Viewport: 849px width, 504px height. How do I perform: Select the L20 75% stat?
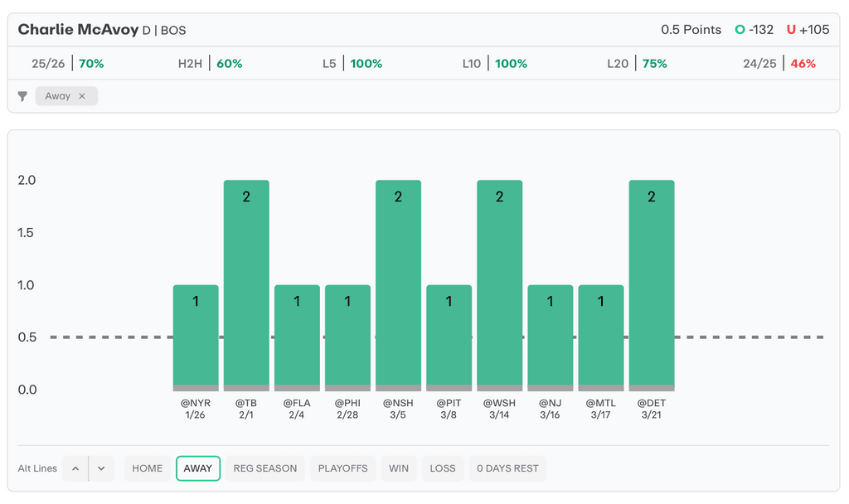click(637, 64)
